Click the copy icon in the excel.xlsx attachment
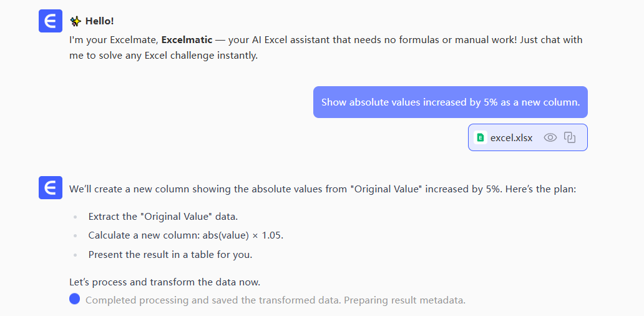This screenshot has width=644, height=316. [570, 137]
